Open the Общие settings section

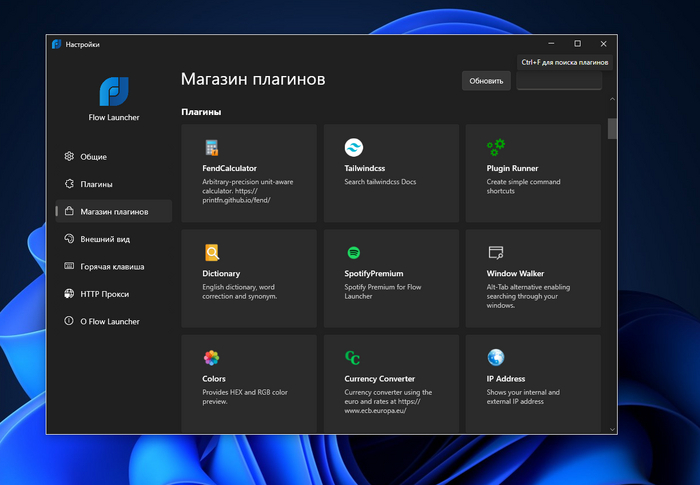pos(93,157)
